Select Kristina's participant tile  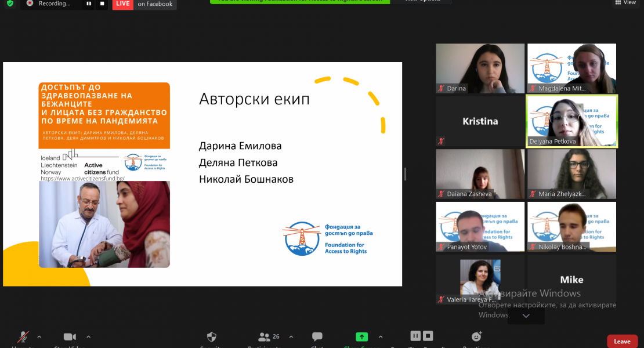click(x=480, y=121)
